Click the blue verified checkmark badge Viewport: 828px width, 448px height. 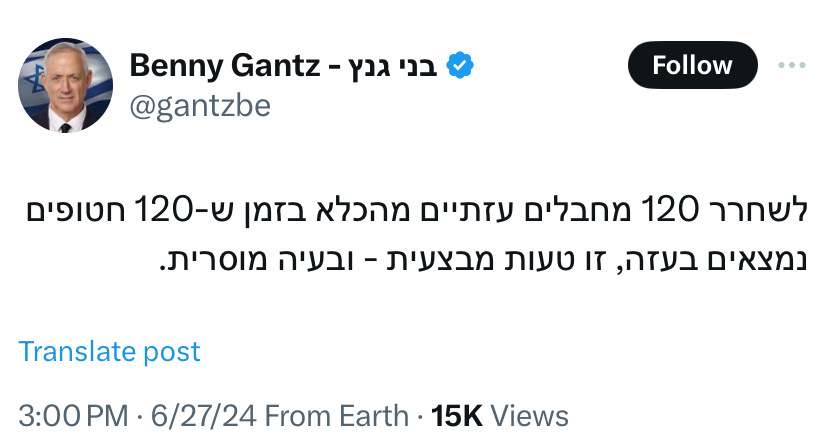(x=459, y=66)
